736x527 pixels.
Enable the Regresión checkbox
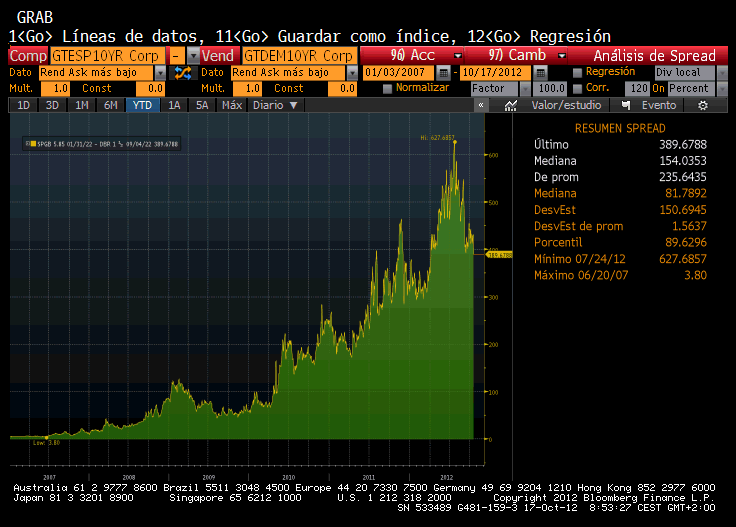(577, 72)
